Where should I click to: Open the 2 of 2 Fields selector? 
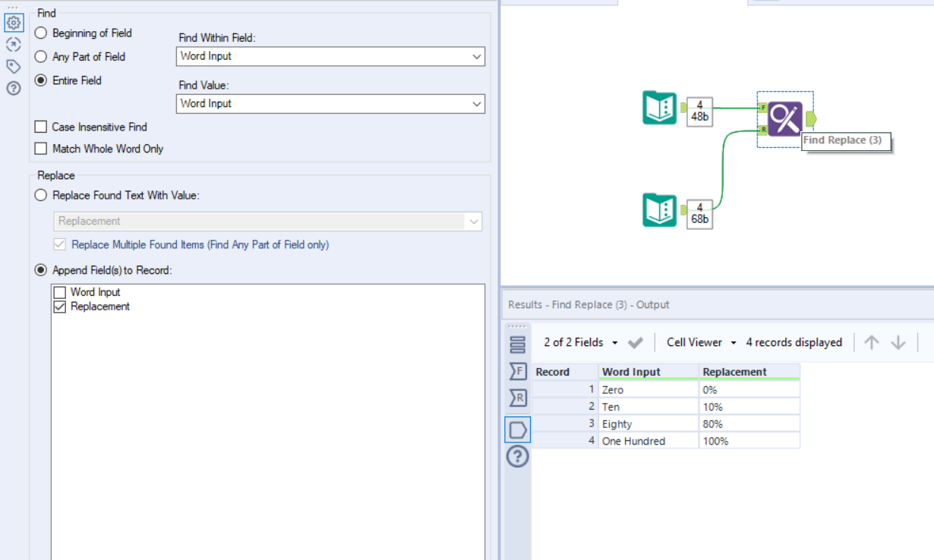pos(580,342)
